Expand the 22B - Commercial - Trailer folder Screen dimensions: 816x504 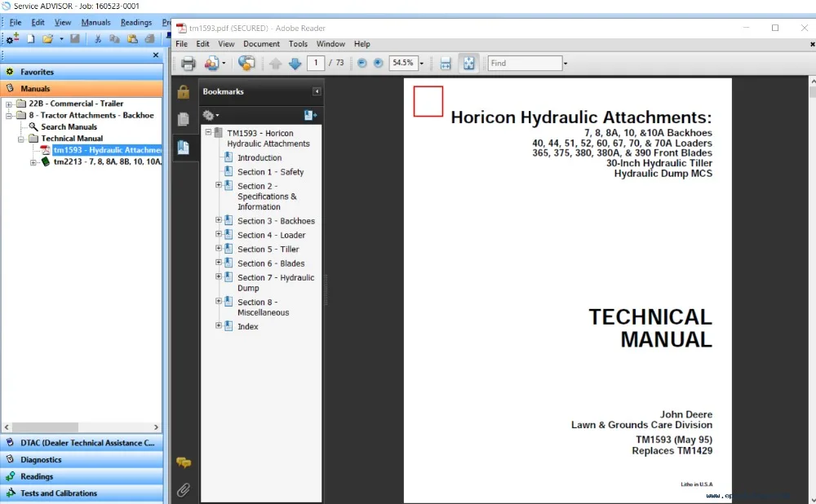pyautogui.click(x=9, y=104)
